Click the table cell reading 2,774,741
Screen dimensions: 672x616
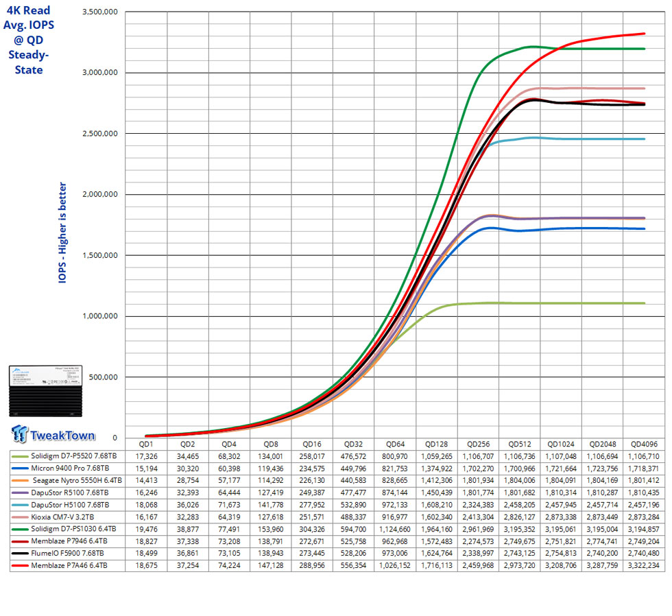[602, 541]
